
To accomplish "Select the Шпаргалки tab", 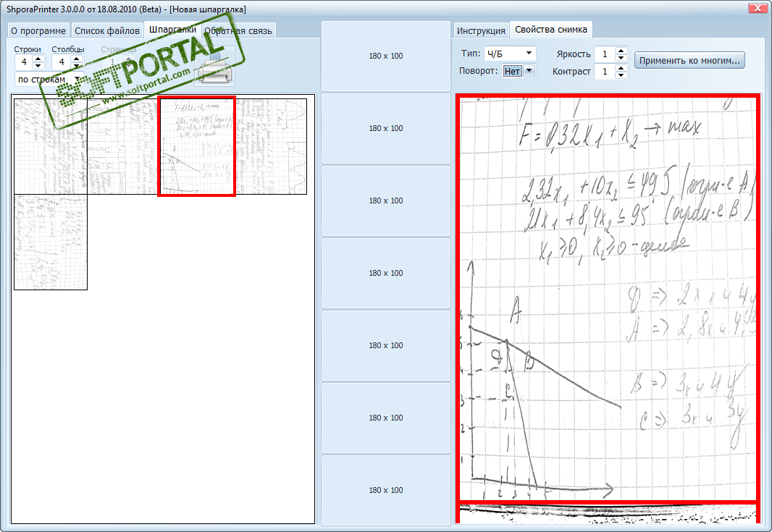I will (172, 30).
